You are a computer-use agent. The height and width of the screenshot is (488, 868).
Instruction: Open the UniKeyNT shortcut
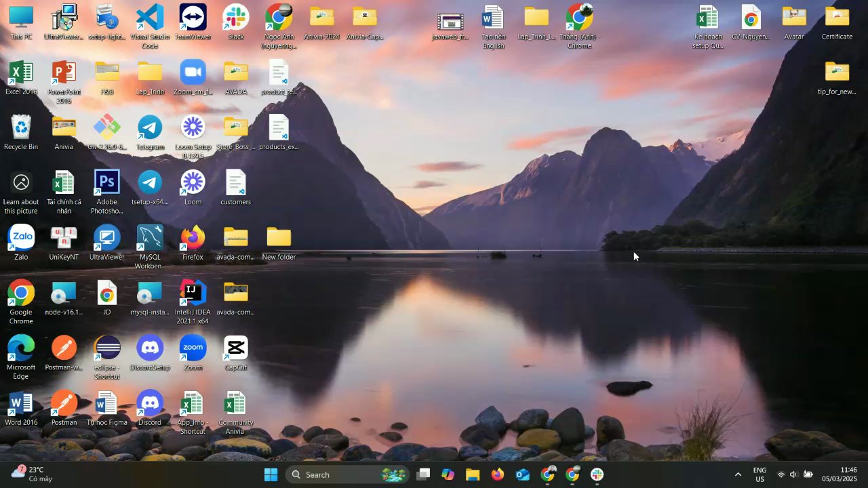(x=64, y=242)
